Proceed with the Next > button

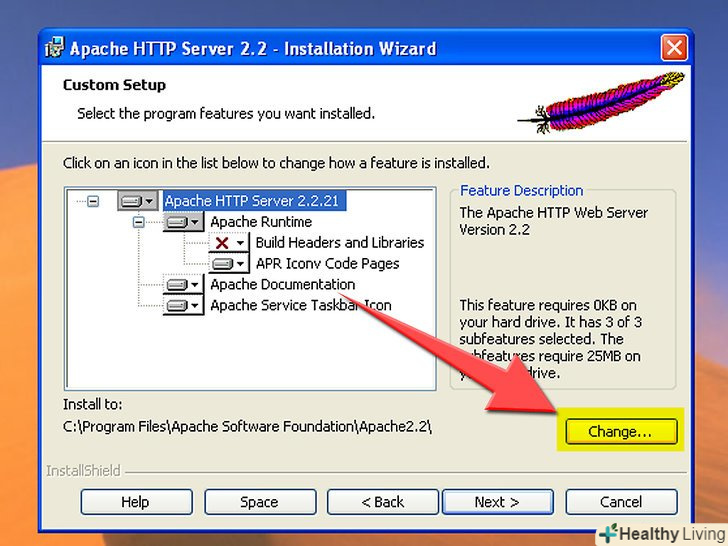click(497, 502)
